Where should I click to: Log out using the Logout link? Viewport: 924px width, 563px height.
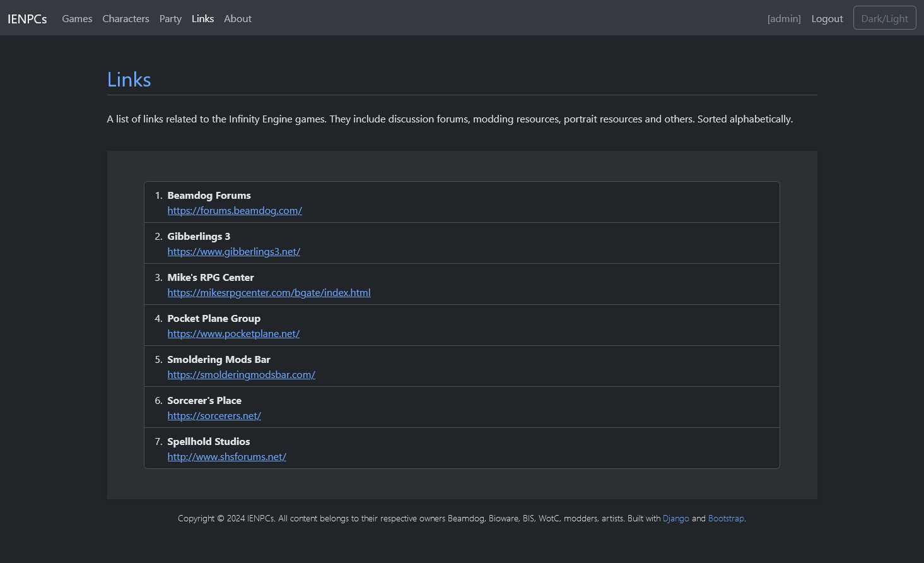827,19
